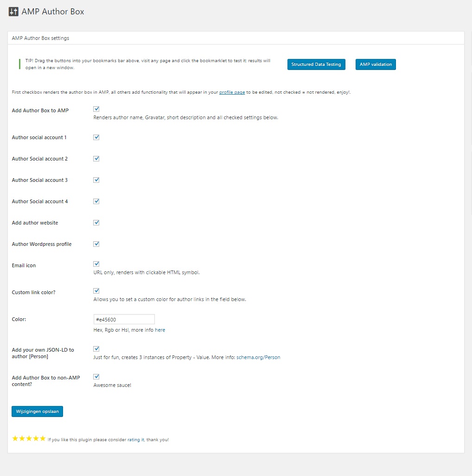Disable the Email icon option

[x=96, y=264]
